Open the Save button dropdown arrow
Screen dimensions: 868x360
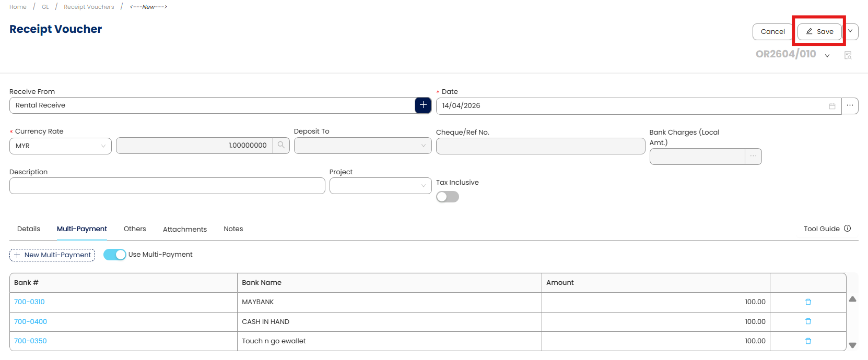[x=850, y=31]
